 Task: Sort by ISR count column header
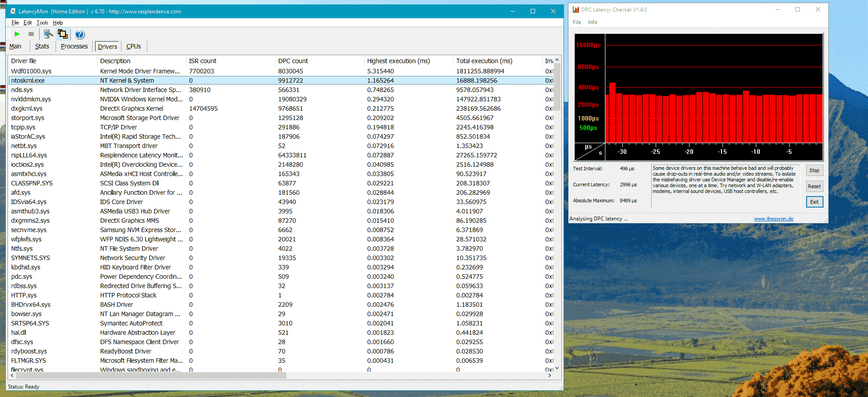point(231,61)
